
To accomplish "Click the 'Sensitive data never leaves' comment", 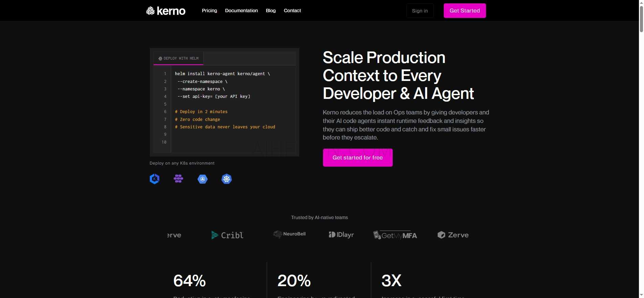I will tap(225, 127).
